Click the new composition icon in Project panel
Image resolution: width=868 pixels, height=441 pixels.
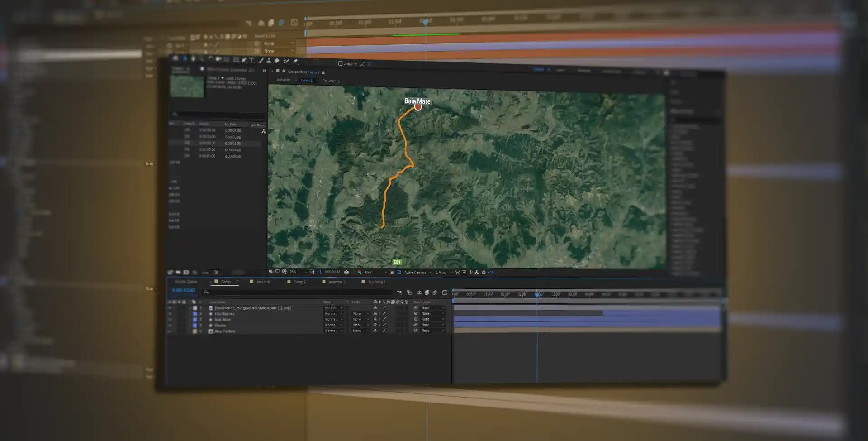(x=186, y=272)
